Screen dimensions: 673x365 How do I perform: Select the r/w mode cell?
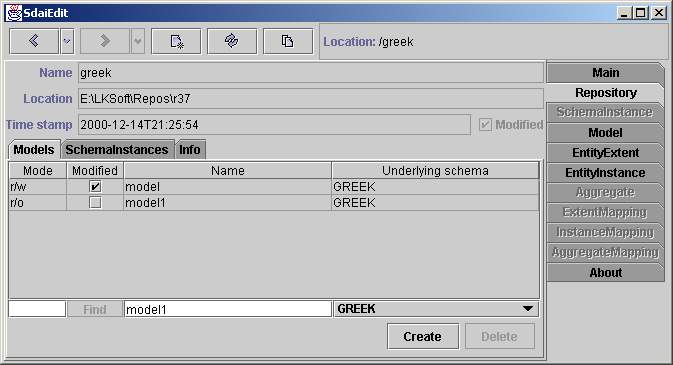coord(38,187)
